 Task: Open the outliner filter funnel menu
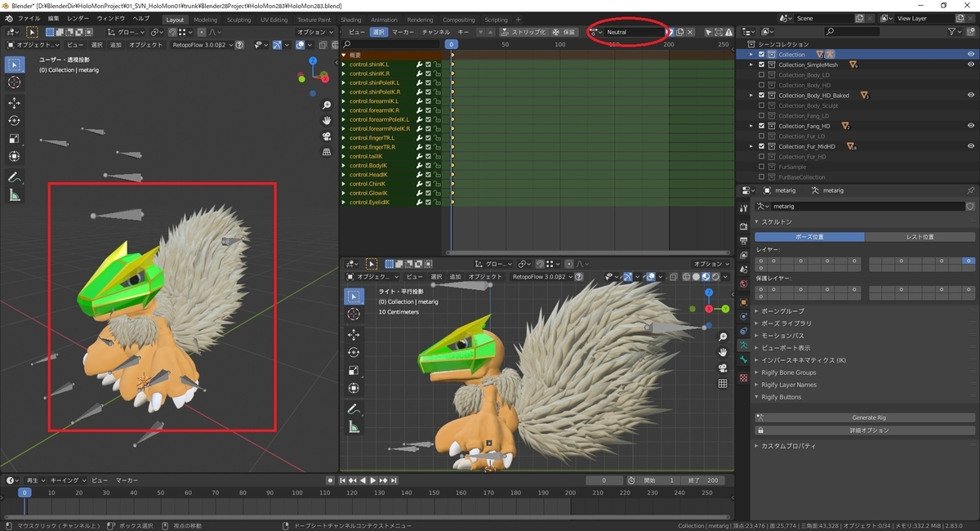(955, 32)
